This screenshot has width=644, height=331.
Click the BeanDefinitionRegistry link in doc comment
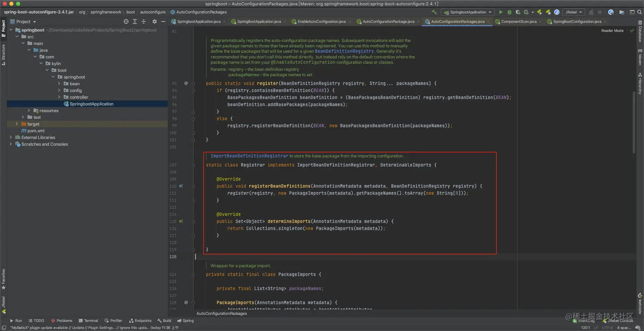coord(344,51)
